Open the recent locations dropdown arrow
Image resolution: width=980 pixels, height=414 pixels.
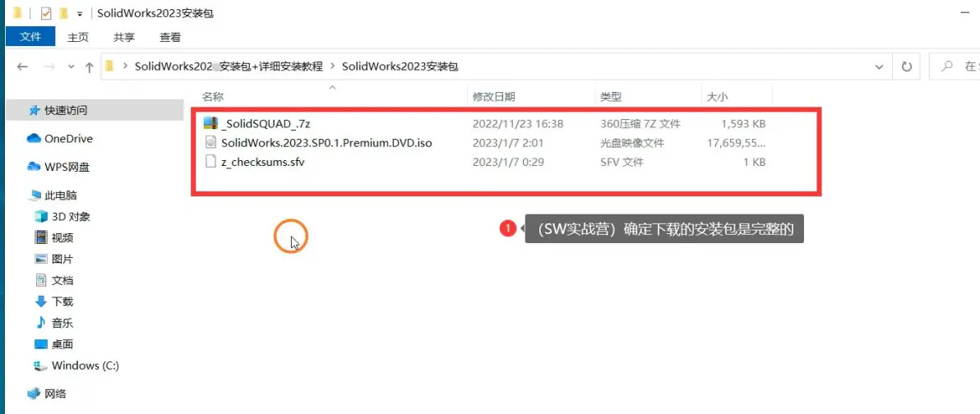[x=71, y=67]
